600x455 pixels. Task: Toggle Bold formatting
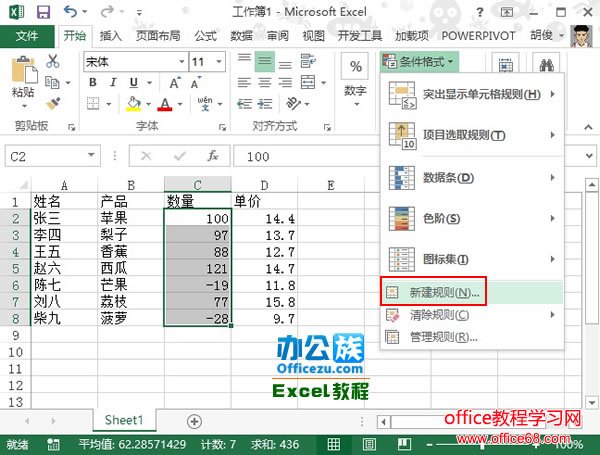(93, 83)
